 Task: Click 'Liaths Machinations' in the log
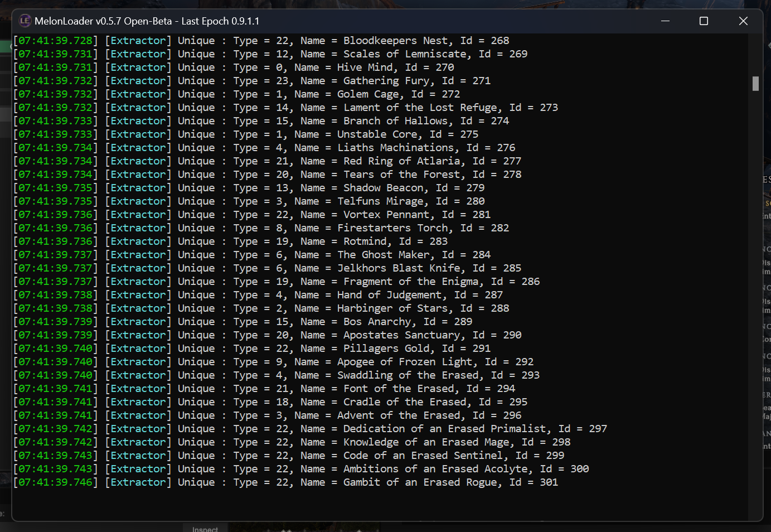pyautogui.click(x=395, y=148)
